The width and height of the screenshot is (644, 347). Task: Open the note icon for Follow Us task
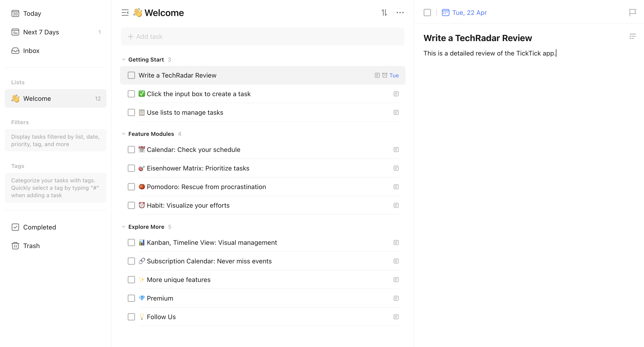(x=396, y=317)
